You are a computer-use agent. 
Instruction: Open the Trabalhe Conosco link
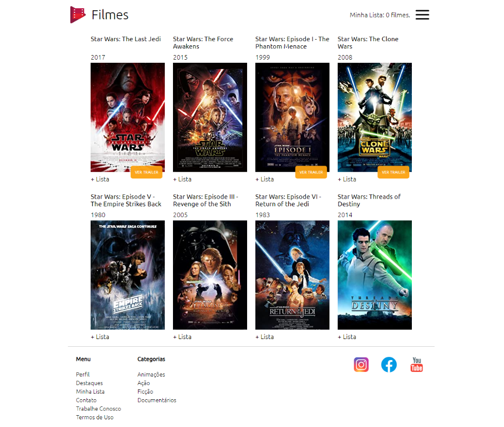click(x=98, y=408)
